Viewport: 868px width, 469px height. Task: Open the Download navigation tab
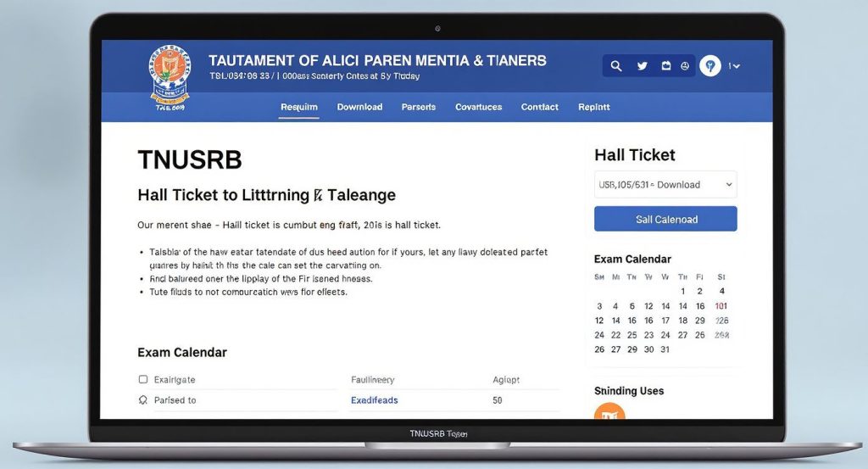[359, 107]
